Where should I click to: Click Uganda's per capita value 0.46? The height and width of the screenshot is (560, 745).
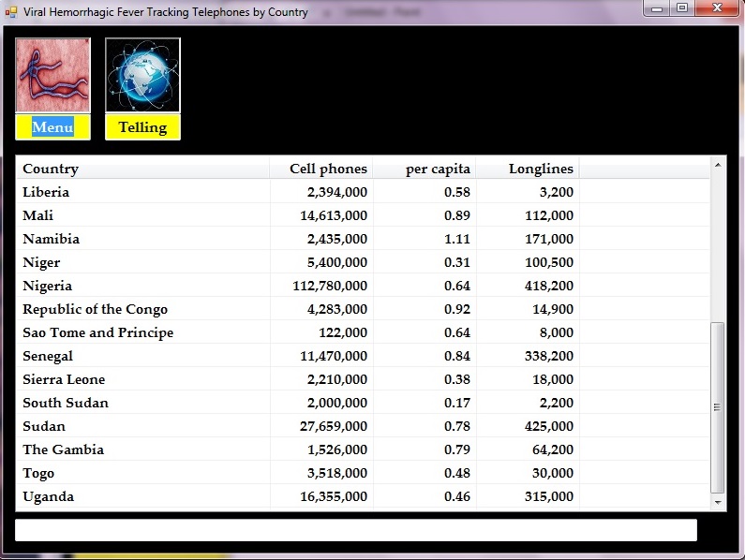457,496
